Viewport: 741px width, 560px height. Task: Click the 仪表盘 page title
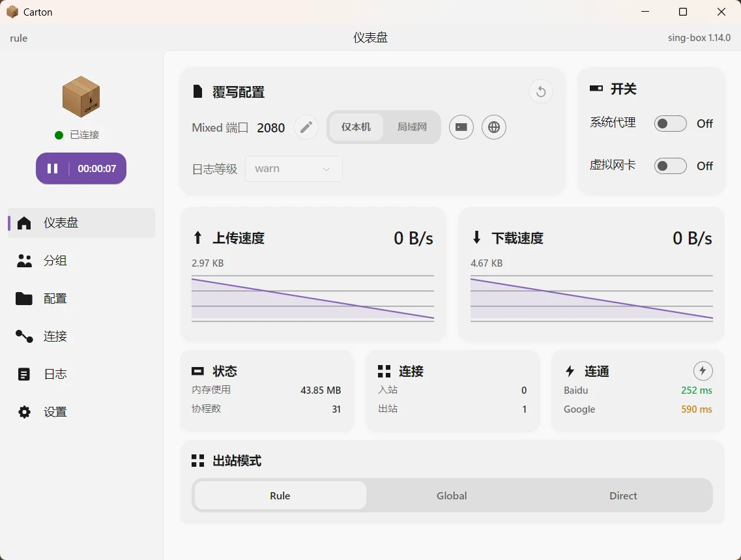[x=370, y=38]
